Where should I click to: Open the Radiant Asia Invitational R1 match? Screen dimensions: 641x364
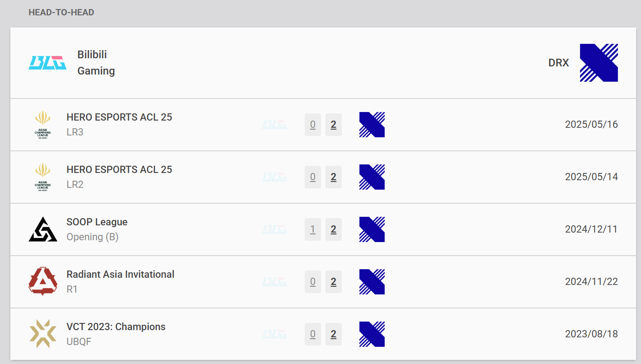pos(120,275)
